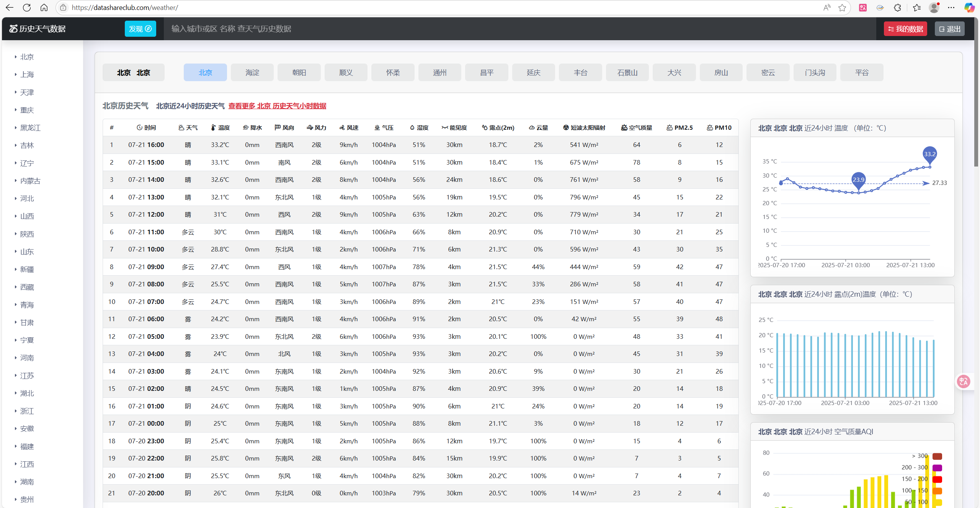
Task: Click the 历史天气数据 logo
Action: point(38,29)
